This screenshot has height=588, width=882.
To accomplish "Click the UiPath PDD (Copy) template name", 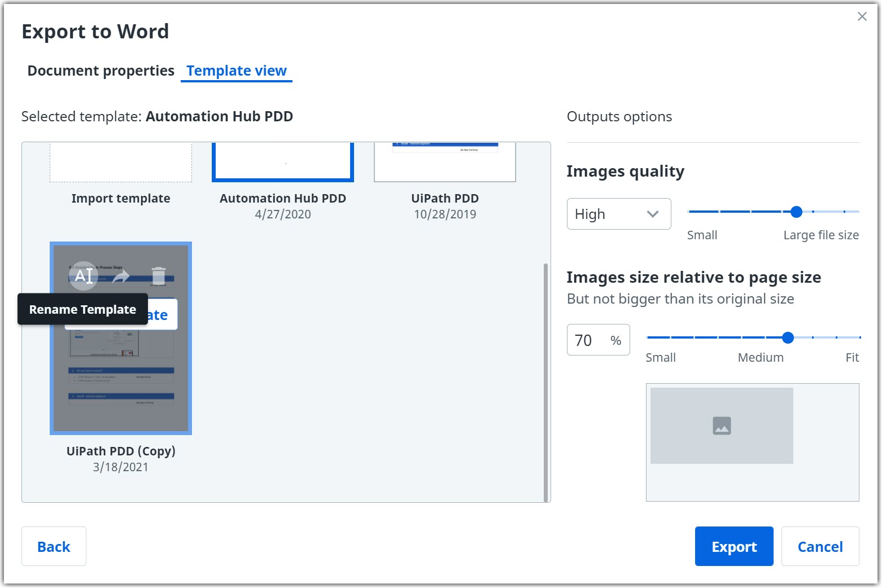I will (x=121, y=451).
